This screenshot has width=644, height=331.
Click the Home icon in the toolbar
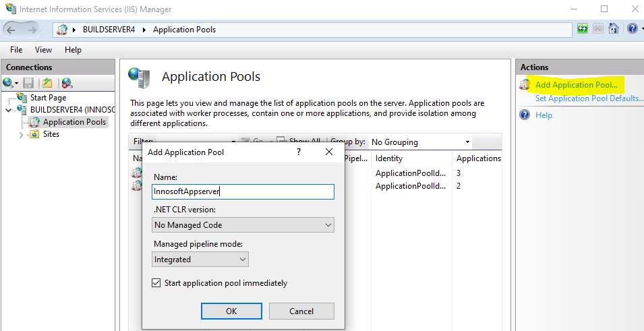(614, 29)
